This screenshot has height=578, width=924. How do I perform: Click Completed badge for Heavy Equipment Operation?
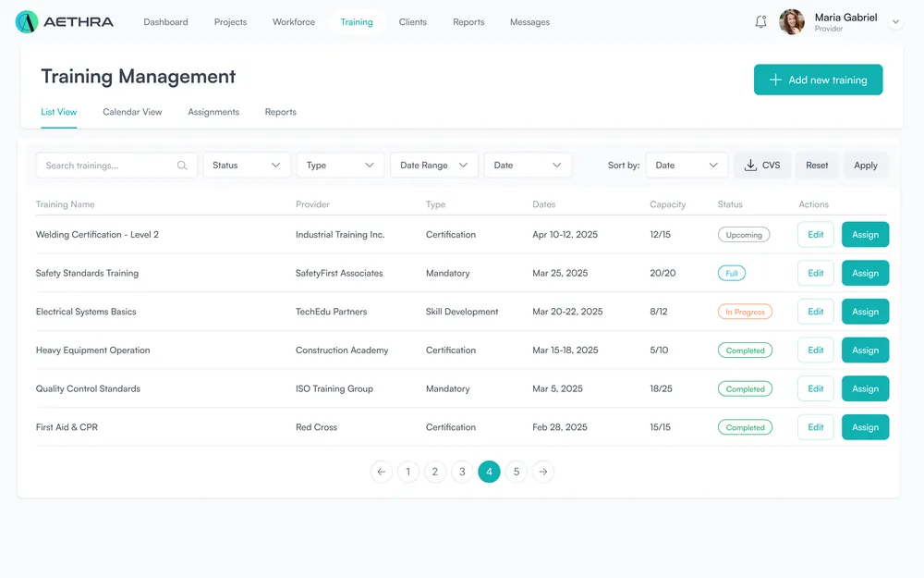point(745,350)
